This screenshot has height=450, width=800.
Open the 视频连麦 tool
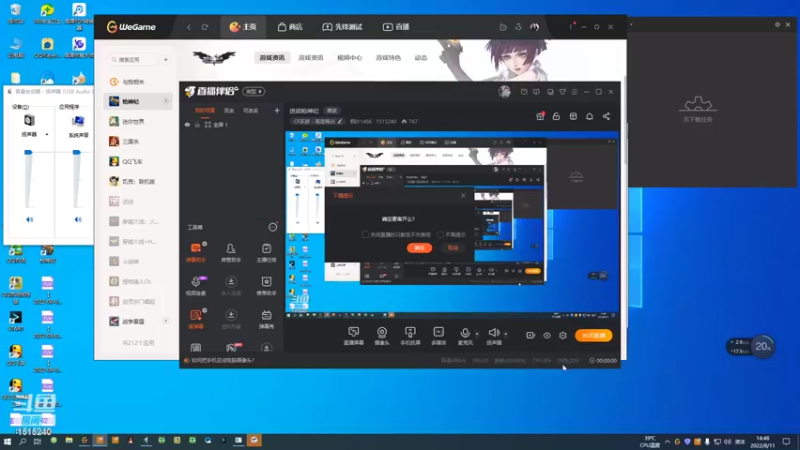196,286
